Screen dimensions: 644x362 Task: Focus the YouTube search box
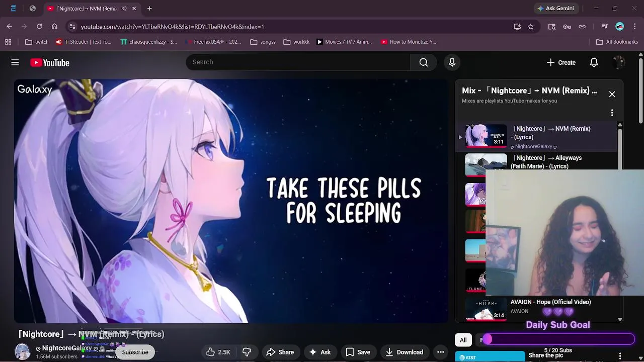(x=298, y=62)
